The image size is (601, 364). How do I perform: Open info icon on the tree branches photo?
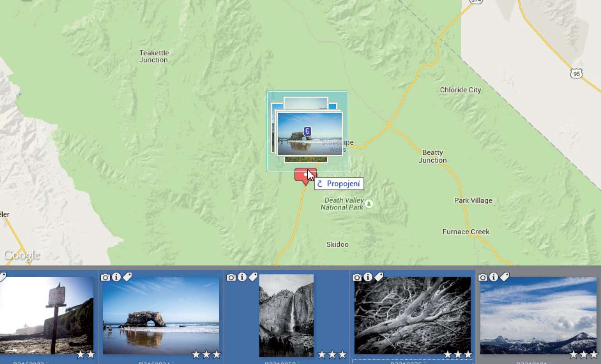pyautogui.click(x=368, y=277)
